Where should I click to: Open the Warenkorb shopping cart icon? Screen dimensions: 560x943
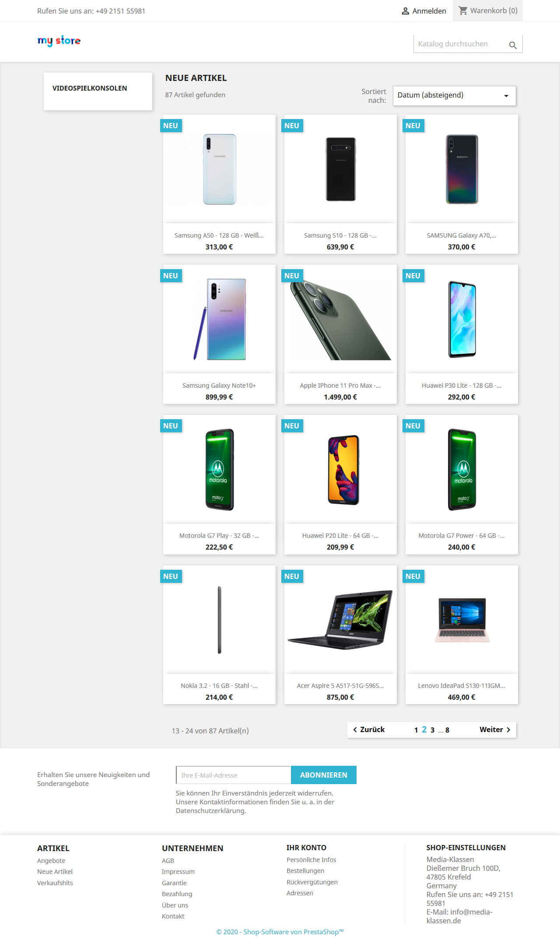coord(463,11)
